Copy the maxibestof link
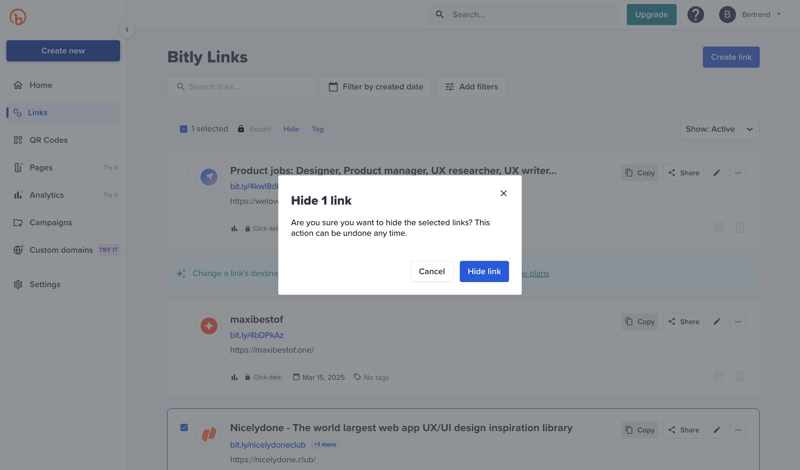The image size is (800, 470). 640,321
